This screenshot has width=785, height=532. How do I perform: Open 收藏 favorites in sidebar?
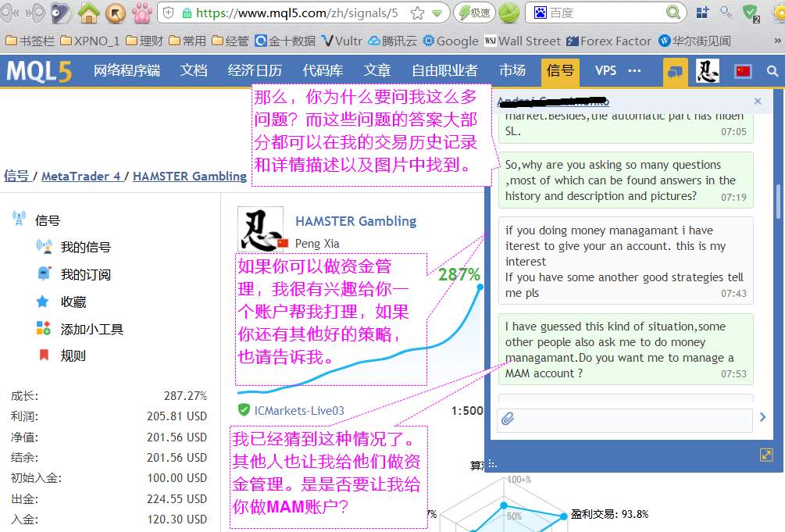(x=73, y=302)
